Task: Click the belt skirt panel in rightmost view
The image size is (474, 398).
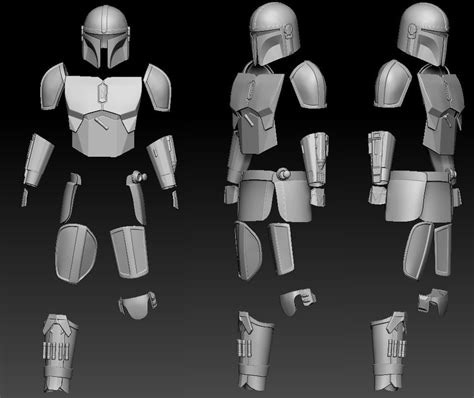Action: click(419, 197)
